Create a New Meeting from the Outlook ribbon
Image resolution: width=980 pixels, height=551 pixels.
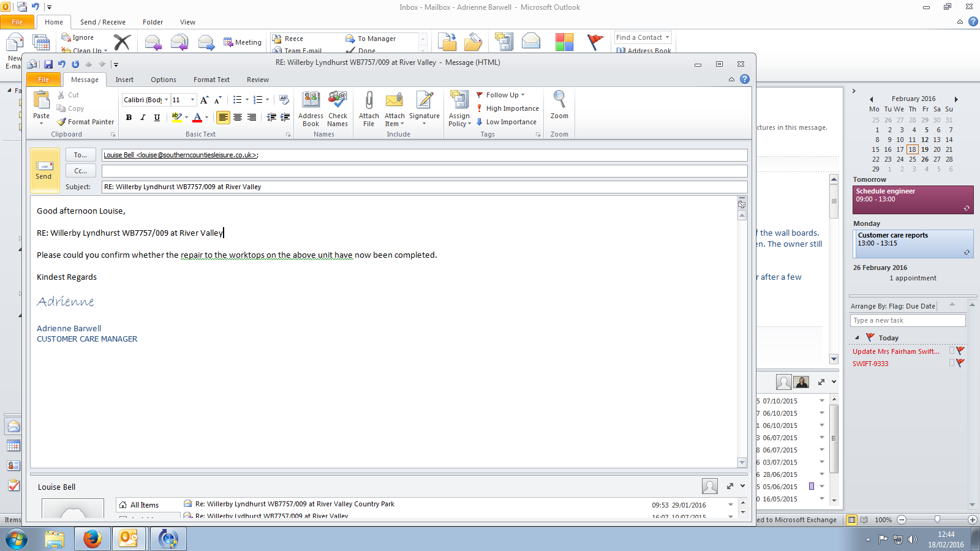pos(243,42)
